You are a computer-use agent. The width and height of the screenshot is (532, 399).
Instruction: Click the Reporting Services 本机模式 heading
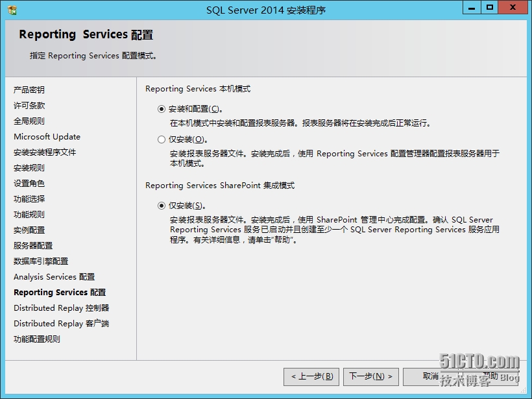point(198,89)
